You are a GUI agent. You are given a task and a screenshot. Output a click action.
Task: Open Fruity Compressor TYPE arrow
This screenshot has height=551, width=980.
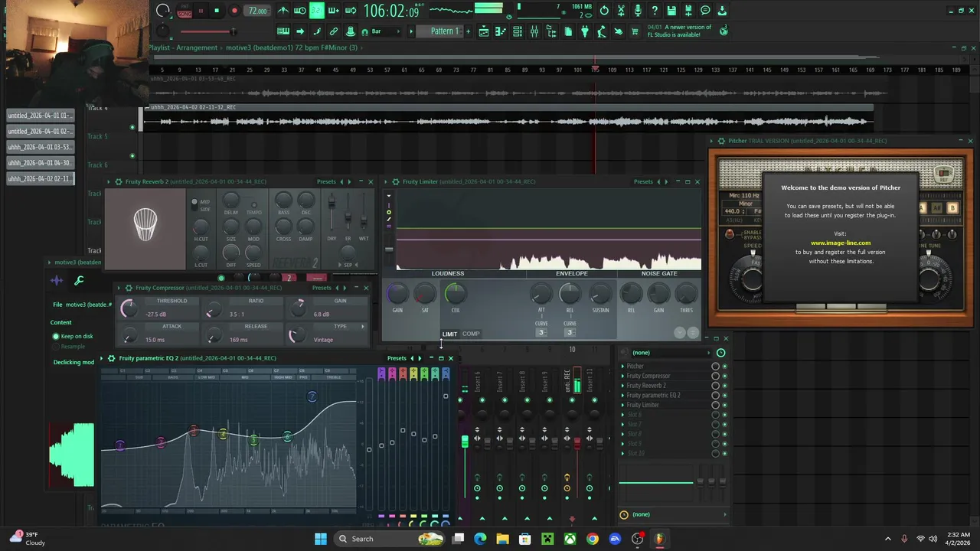(363, 327)
